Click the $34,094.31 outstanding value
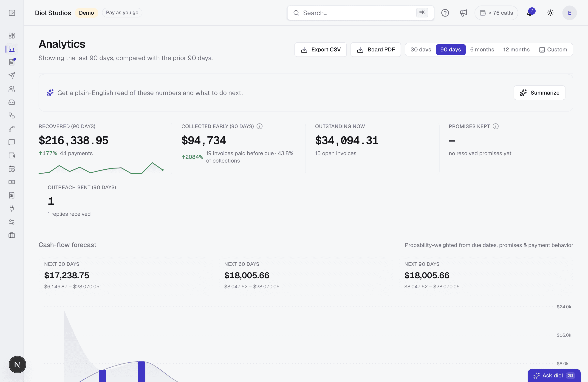Screen dimensions: 588x382 (347, 140)
